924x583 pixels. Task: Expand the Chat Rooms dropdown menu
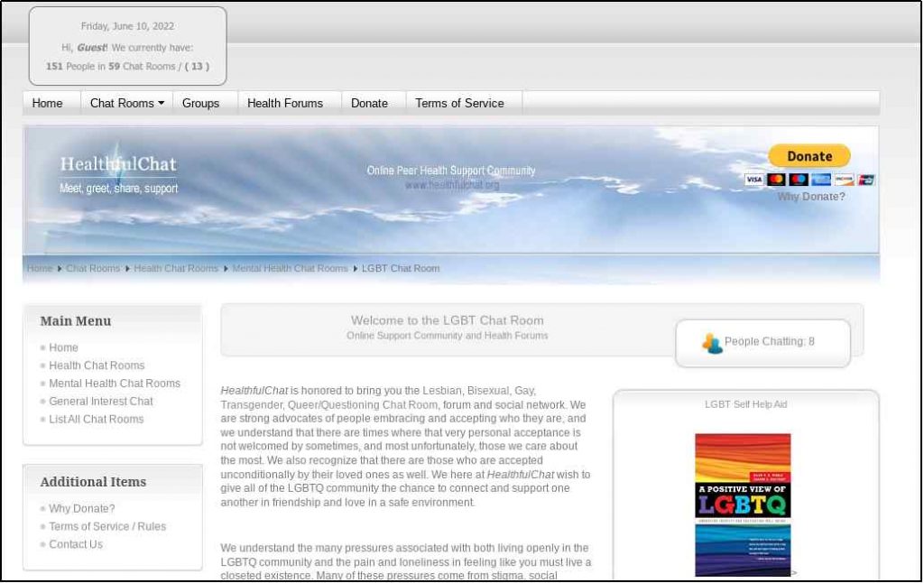127,103
